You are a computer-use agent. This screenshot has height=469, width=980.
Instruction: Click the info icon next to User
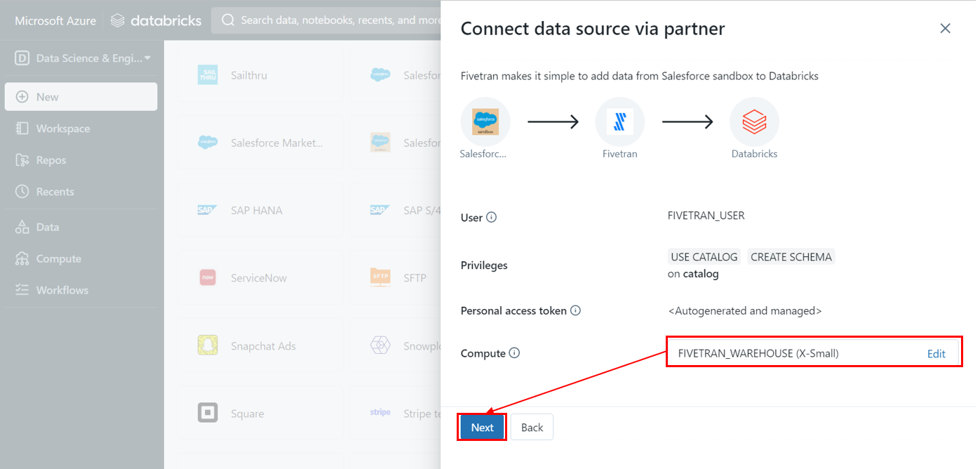[x=491, y=217]
